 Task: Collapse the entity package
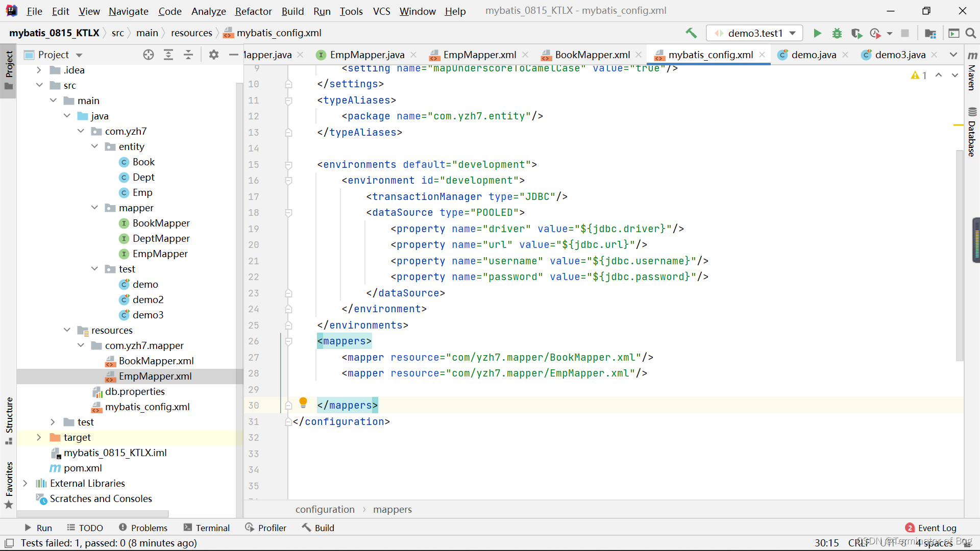(94, 146)
